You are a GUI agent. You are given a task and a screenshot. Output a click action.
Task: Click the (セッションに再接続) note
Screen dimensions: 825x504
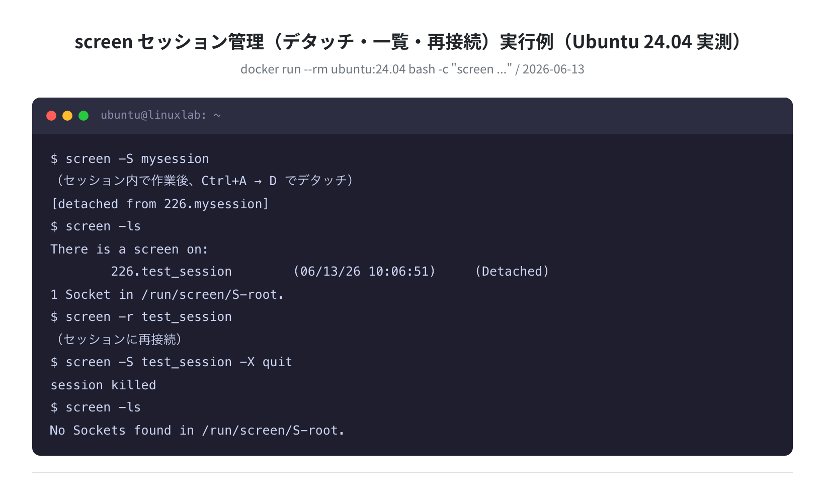click(119, 340)
